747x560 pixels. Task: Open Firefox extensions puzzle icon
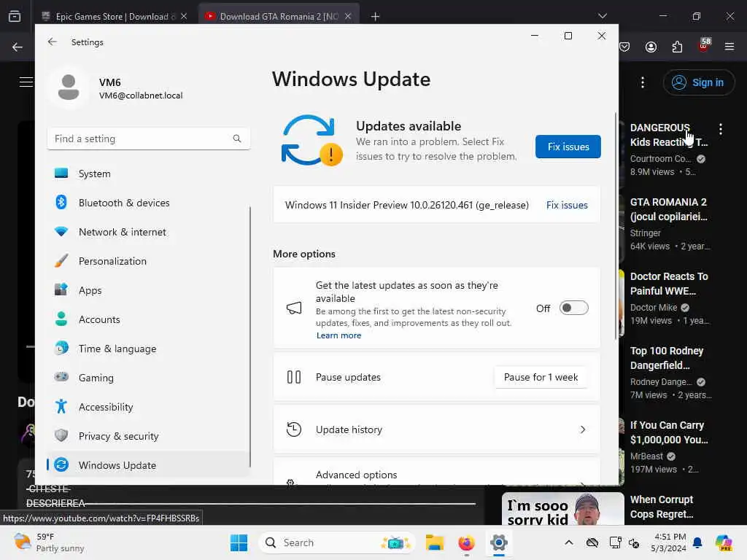tap(677, 47)
